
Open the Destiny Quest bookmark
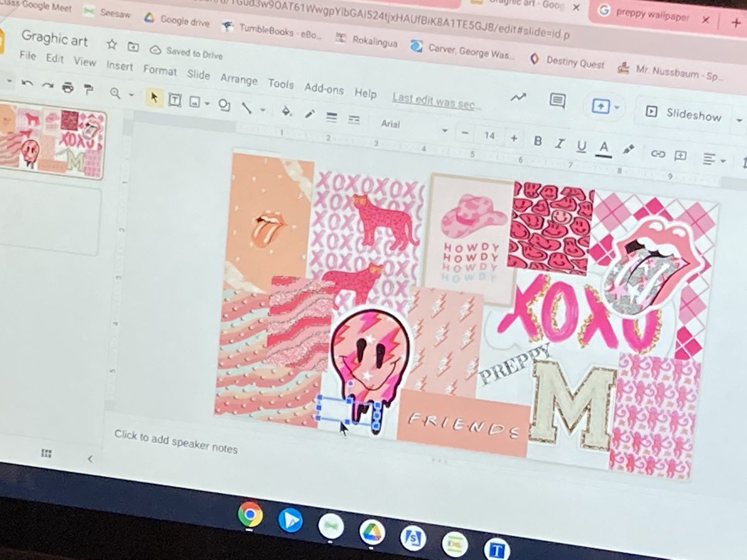pyautogui.click(x=566, y=61)
